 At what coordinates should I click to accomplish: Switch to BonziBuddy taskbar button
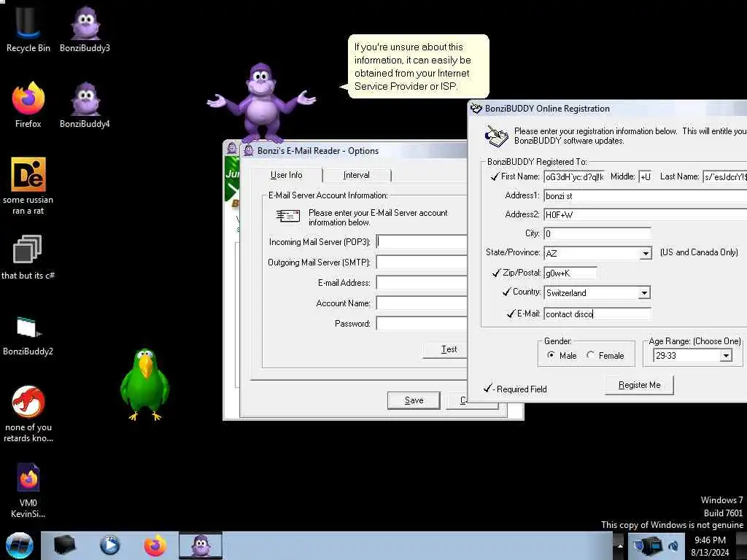coord(201,545)
